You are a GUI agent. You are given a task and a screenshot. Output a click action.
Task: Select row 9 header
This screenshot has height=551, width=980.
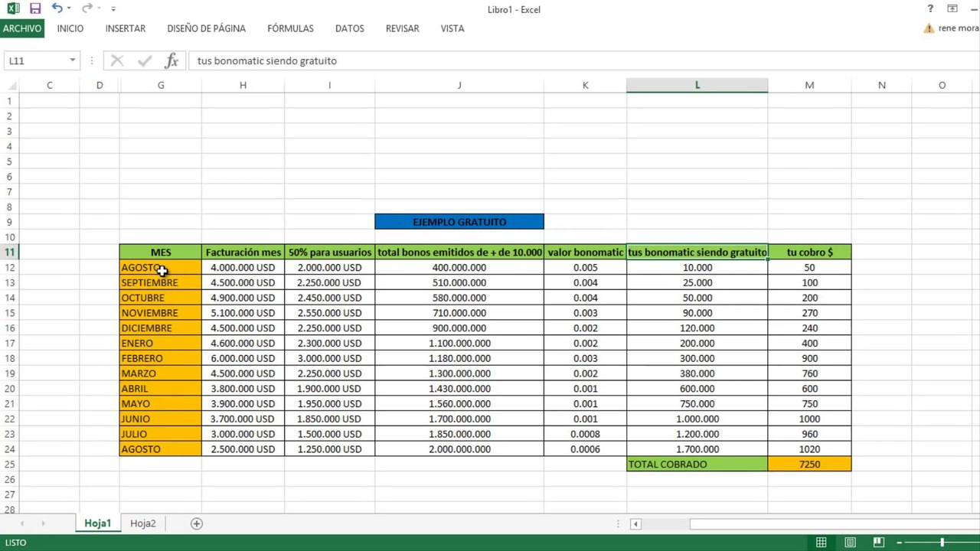10,222
